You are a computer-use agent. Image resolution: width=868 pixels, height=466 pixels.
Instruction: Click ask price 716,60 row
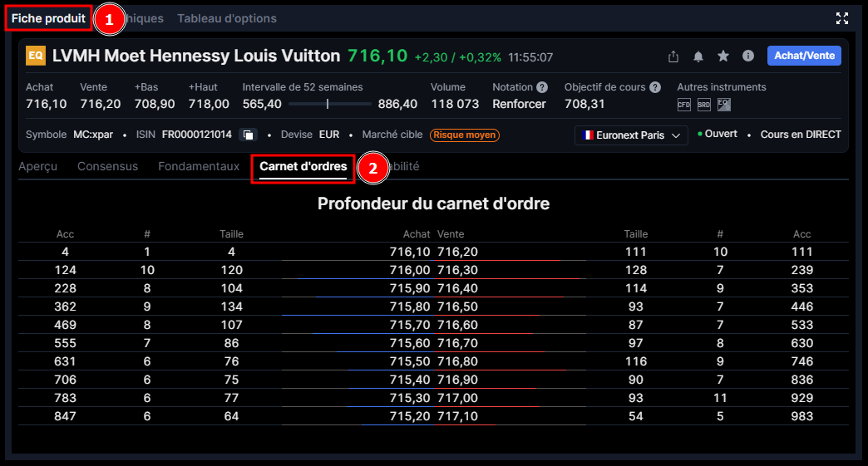click(x=457, y=325)
